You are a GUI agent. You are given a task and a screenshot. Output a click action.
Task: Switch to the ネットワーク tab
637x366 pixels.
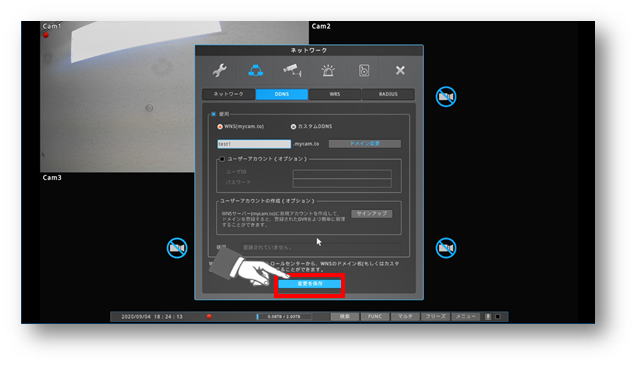[229, 94]
